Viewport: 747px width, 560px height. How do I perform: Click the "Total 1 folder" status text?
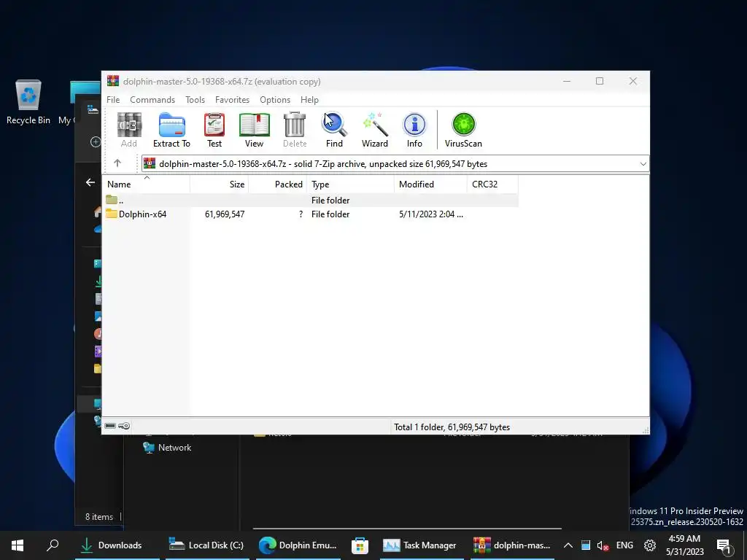pos(452,427)
